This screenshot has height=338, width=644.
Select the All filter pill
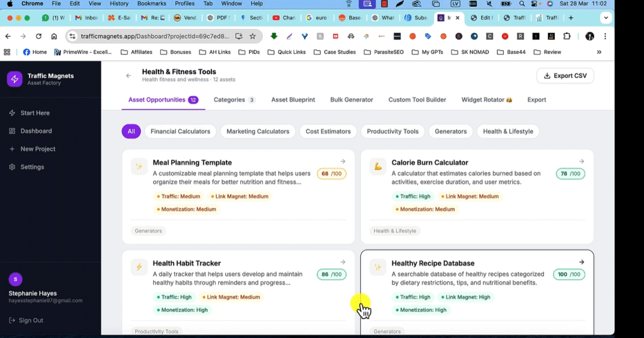coord(131,132)
